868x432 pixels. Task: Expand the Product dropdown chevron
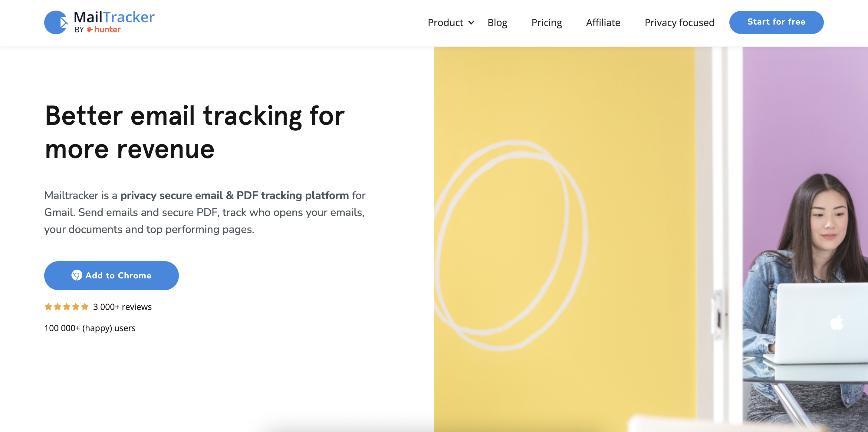[x=472, y=23]
